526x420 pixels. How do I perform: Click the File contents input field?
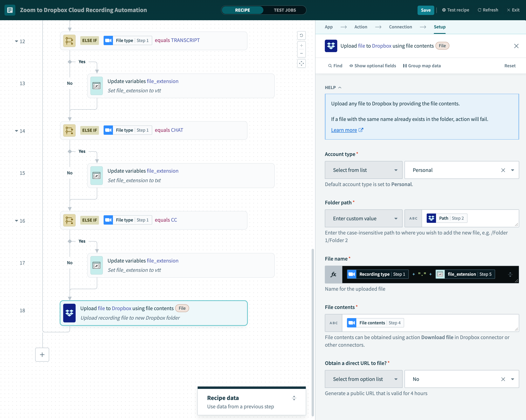[459, 323]
